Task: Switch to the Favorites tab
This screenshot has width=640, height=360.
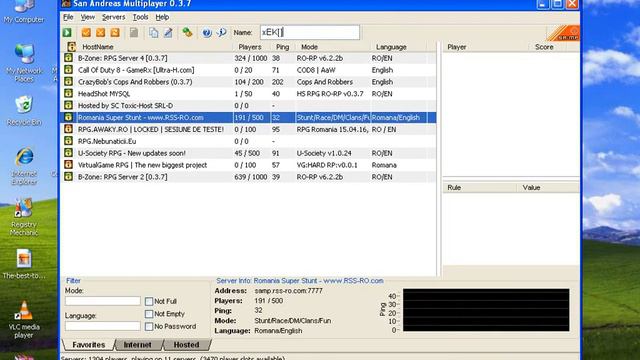Action: [89, 344]
